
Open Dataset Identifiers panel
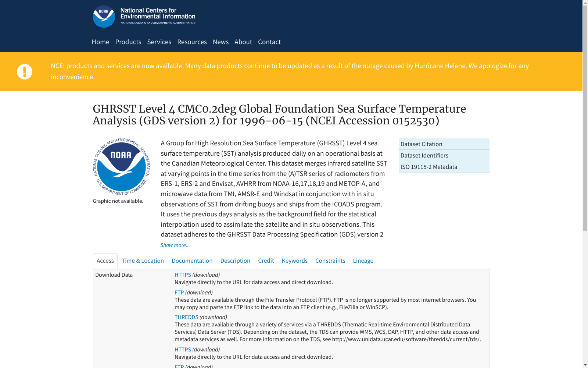pos(444,155)
